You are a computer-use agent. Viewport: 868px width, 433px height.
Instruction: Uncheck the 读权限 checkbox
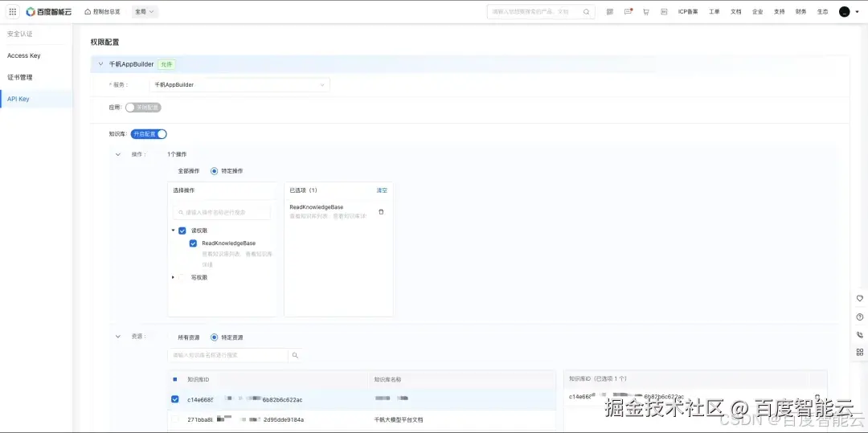182,231
